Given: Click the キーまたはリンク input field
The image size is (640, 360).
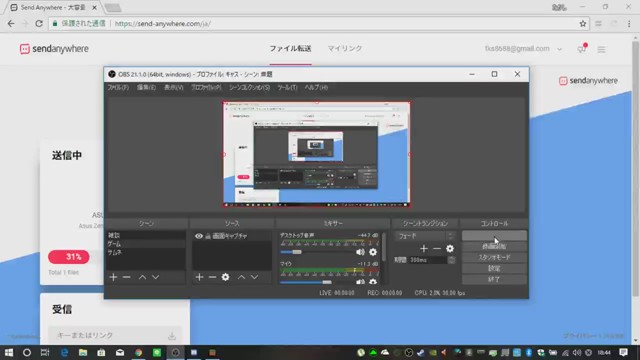Looking at the screenshot, I should click(114, 336).
